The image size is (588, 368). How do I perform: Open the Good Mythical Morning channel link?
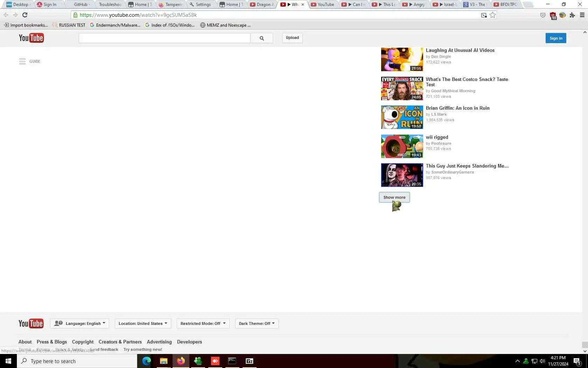click(x=453, y=91)
